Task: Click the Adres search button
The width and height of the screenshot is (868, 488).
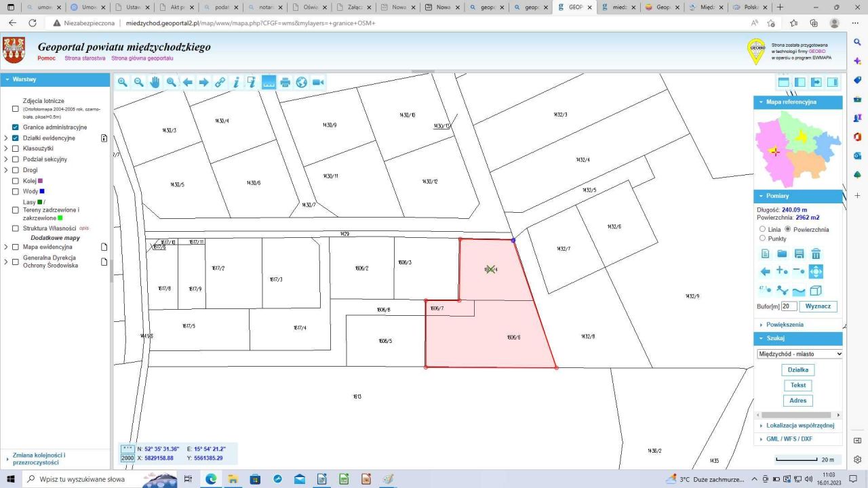Action: click(x=798, y=401)
